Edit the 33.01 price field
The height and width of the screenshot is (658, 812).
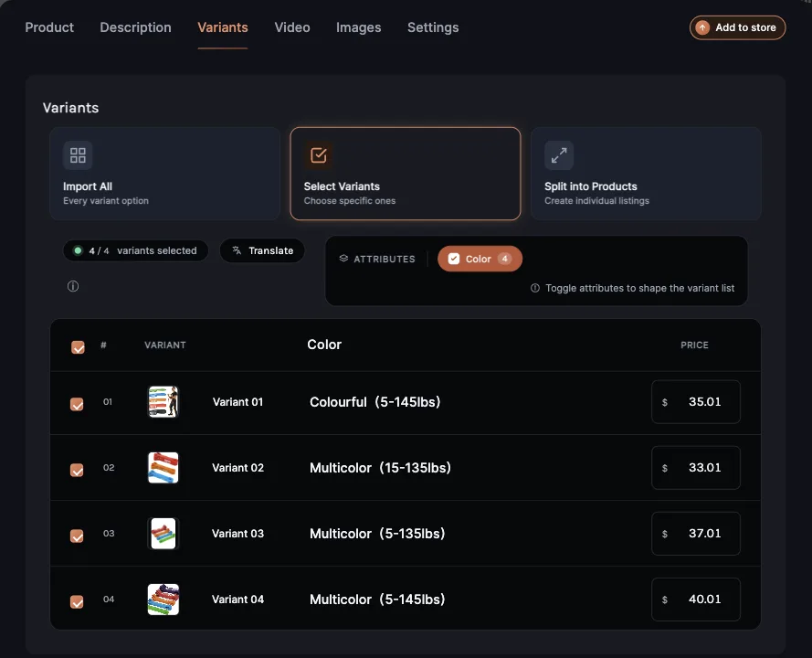(x=695, y=467)
